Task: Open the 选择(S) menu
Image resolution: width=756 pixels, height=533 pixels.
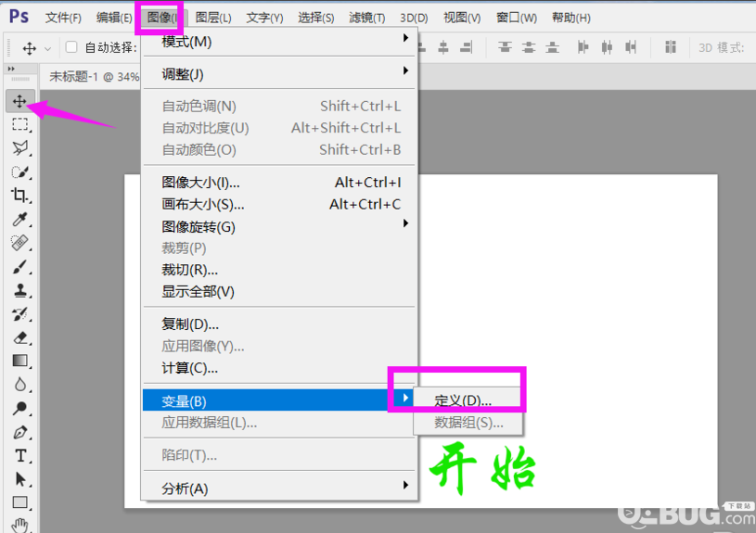Action: point(315,18)
